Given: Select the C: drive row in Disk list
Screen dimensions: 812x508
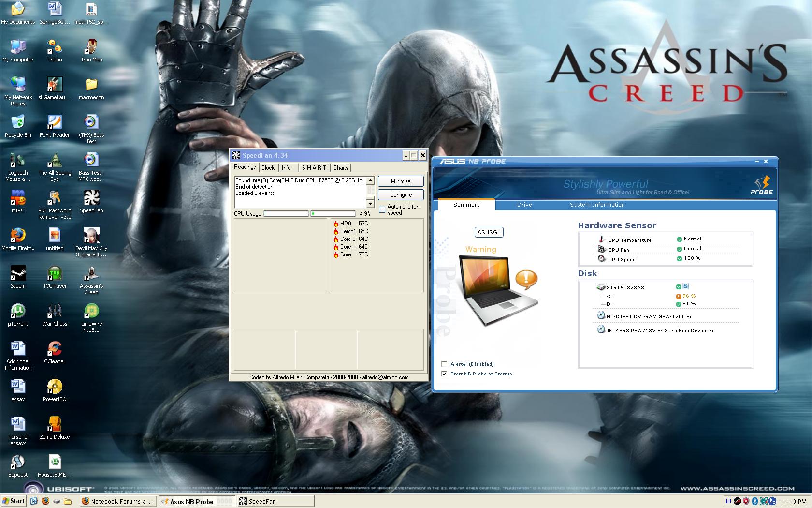Looking at the screenshot, I should click(x=651, y=296).
